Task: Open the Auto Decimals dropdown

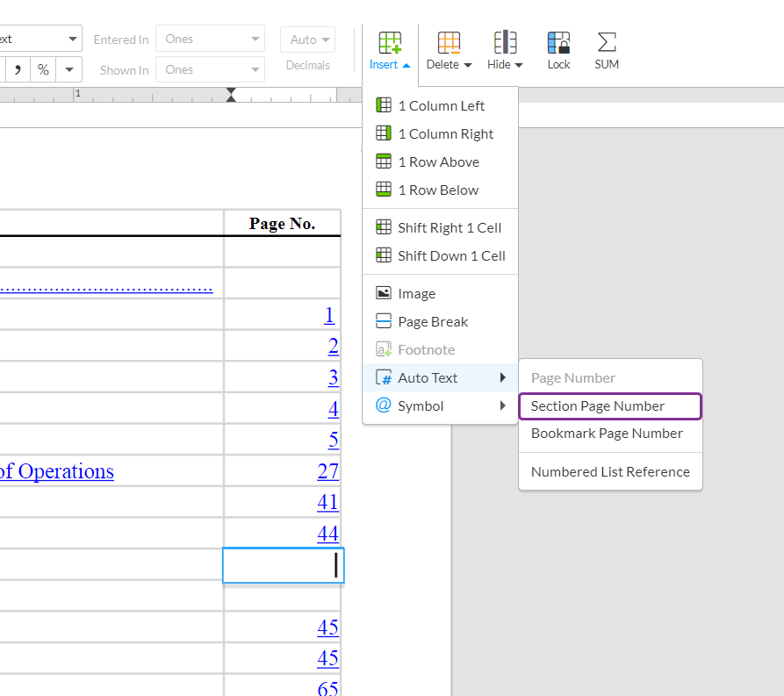Action: point(307,39)
